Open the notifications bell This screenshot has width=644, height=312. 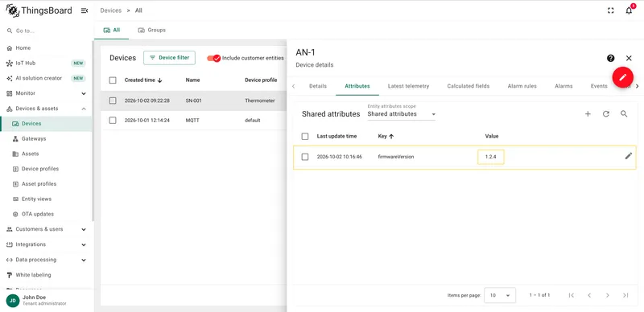coord(629,10)
